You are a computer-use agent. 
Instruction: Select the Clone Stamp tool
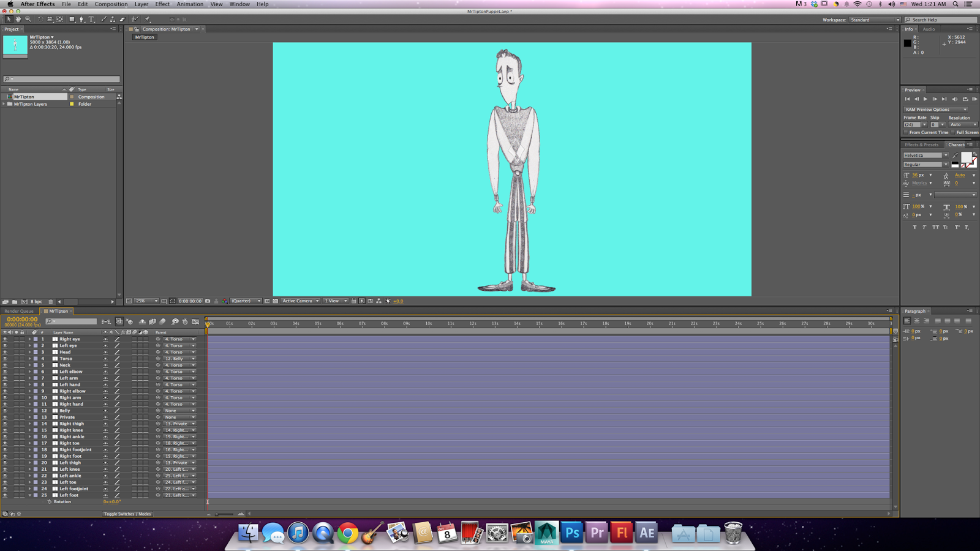click(113, 19)
